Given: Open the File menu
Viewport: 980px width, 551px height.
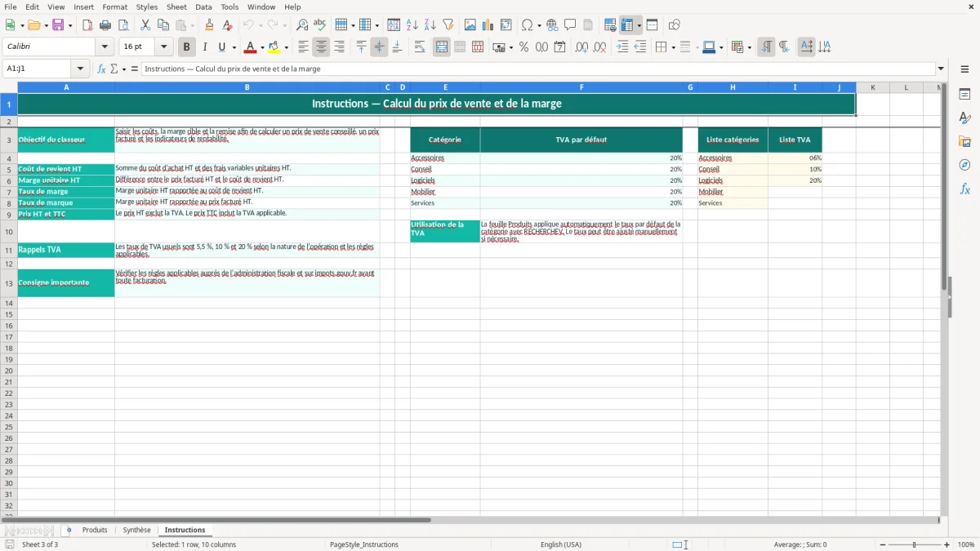Looking at the screenshot, I should coord(11,7).
